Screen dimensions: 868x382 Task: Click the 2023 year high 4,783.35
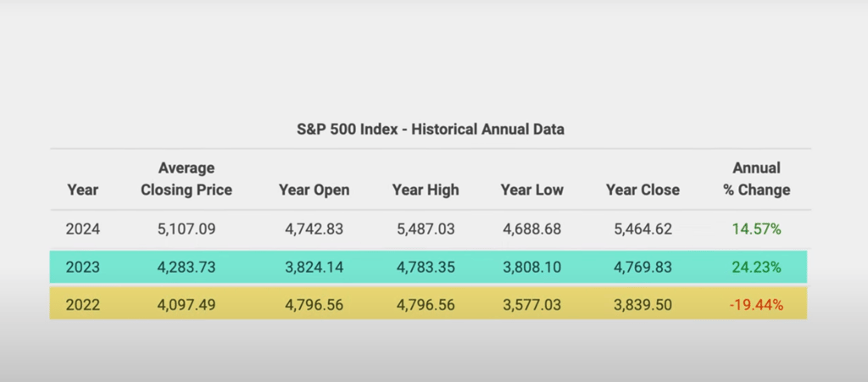(x=426, y=268)
